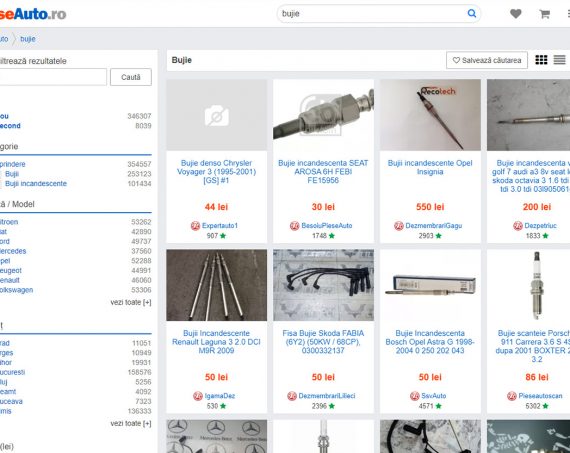Click seller badge icon next to BesoiuPieseAuto
Image resolution: width=570 pixels, height=453 pixels.
[x=294, y=226]
